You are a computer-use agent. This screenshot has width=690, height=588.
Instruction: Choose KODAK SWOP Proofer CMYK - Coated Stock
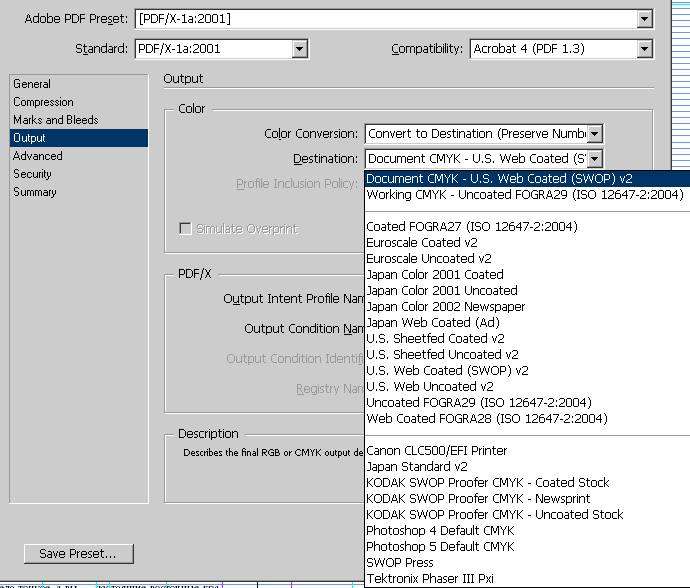(527, 482)
